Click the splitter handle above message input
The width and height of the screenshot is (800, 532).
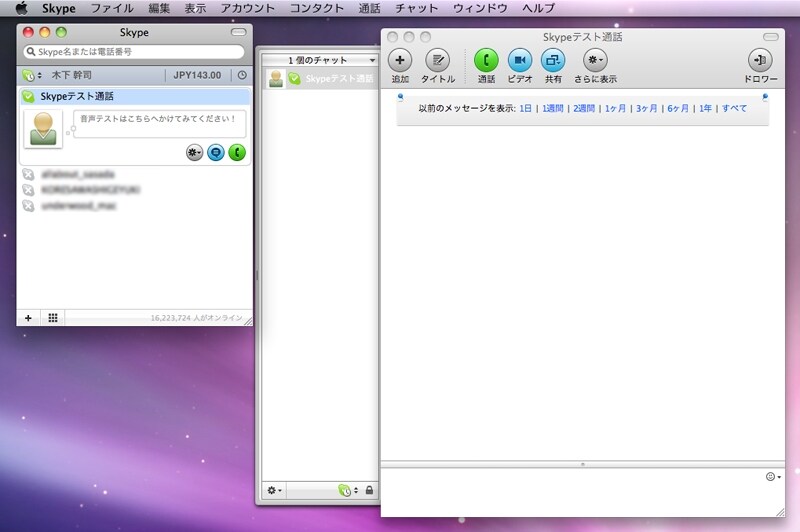coord(583,464)
